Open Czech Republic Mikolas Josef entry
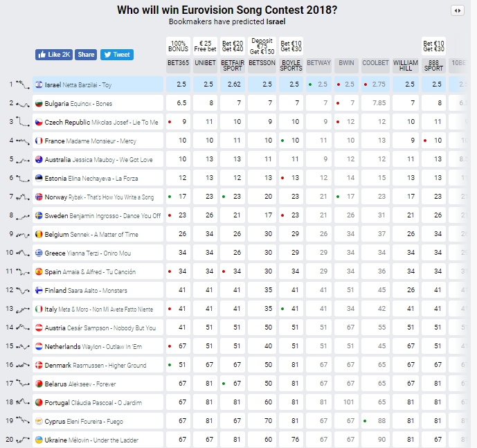 (100, 123)
